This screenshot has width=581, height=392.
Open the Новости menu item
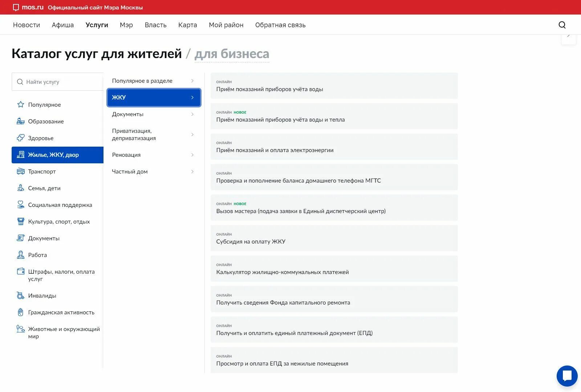tap(27, 25)
